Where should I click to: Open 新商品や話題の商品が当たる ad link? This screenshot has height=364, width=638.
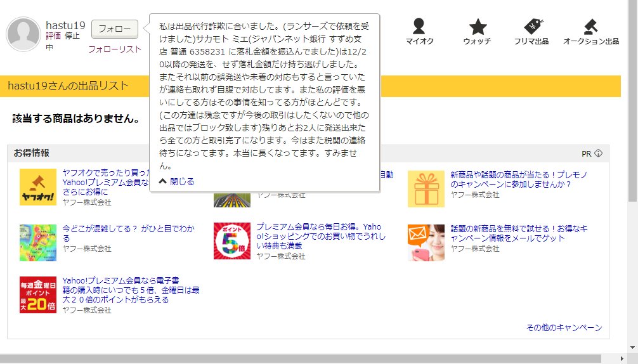[x=519, y=179]
